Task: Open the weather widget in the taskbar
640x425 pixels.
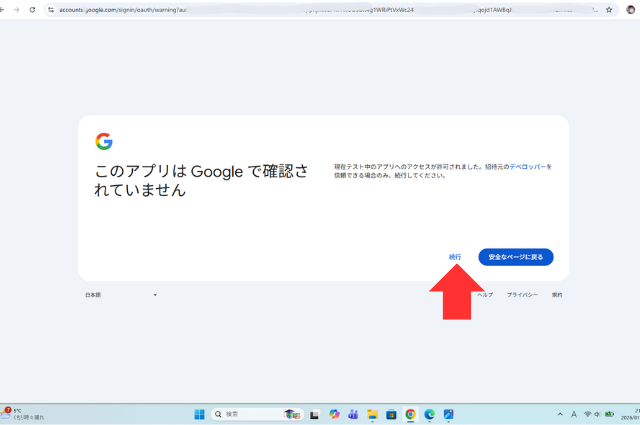Action: click(20, 414)
